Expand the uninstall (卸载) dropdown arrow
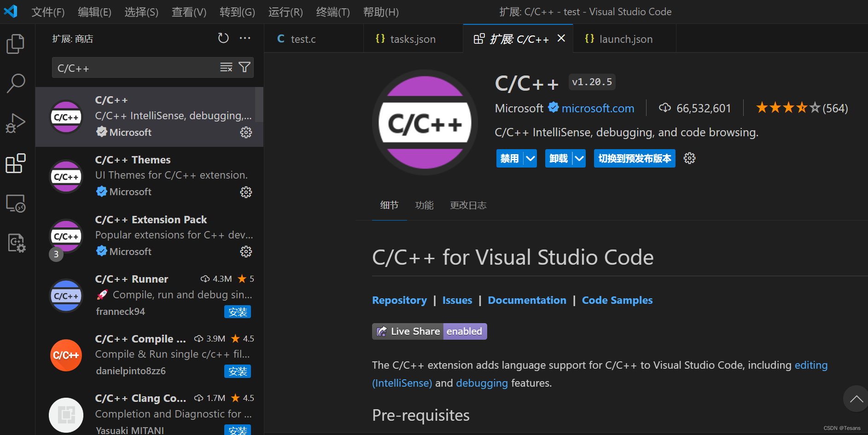 point(579,158)
